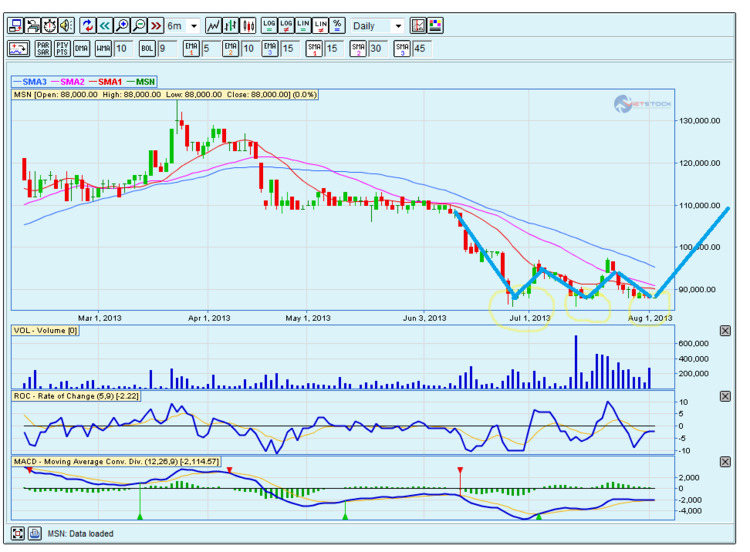
Task: Click the ROC - Rate of Change label
Action: 76,396
